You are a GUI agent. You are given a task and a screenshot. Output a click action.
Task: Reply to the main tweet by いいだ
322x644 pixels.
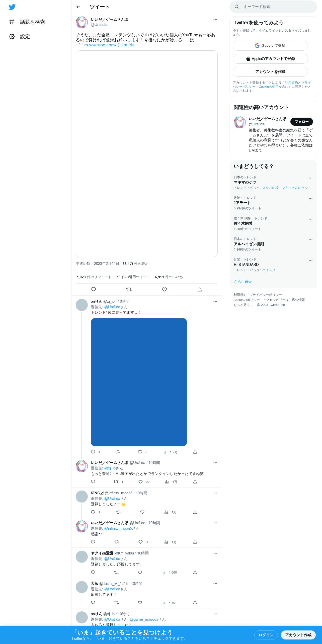click(93, 289)
